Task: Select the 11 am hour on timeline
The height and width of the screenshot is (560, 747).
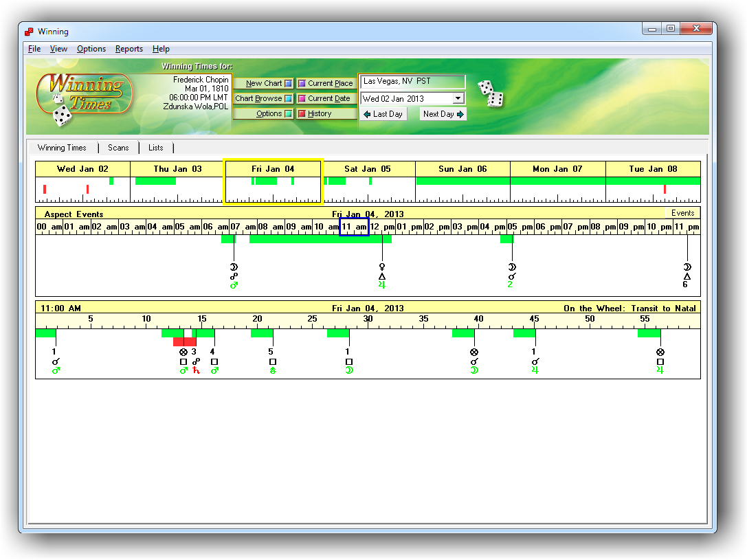Action: 354,227
